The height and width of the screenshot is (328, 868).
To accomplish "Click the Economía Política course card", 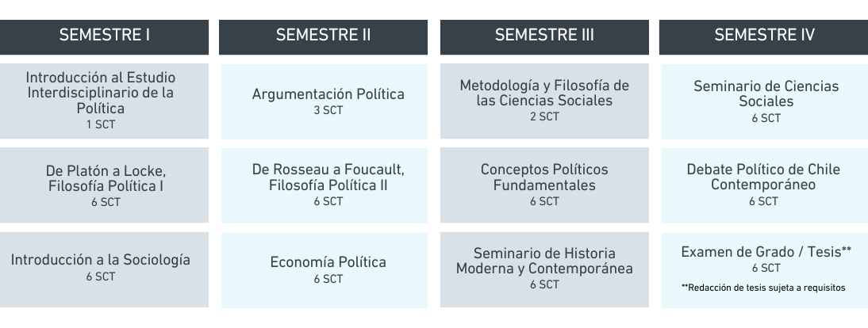I will [325, 270].
